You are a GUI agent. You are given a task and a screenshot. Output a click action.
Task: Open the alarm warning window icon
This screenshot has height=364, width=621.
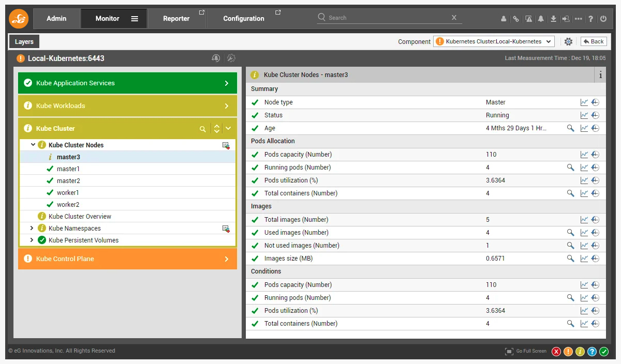pos(528,19)
